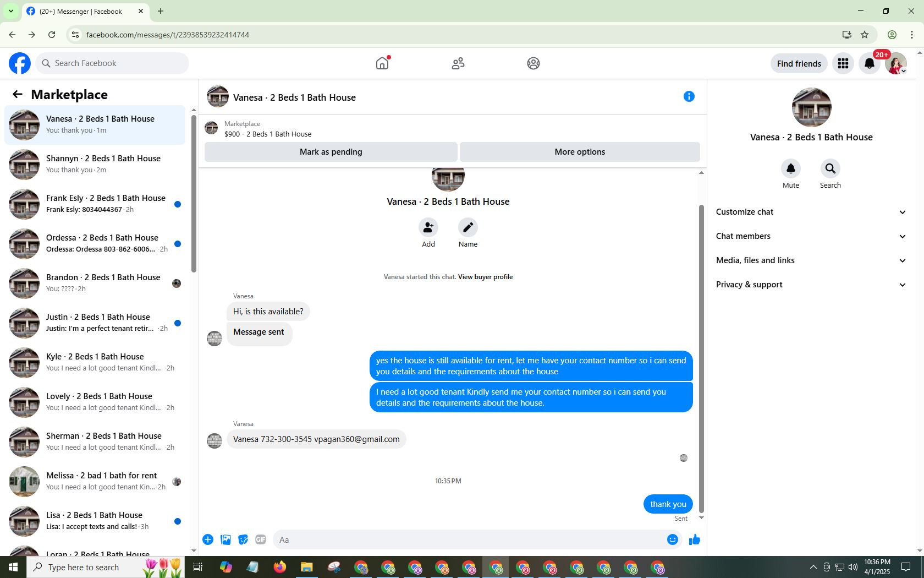Edit the chat name

click(x=468, y=227)
